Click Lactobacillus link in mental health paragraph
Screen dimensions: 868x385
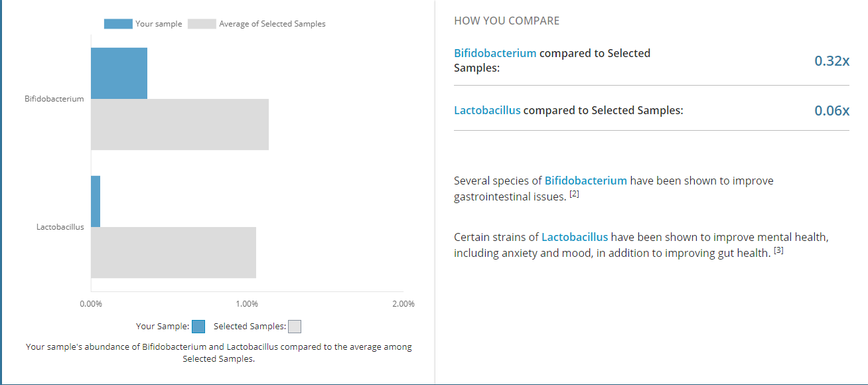(x=575, y=237)
